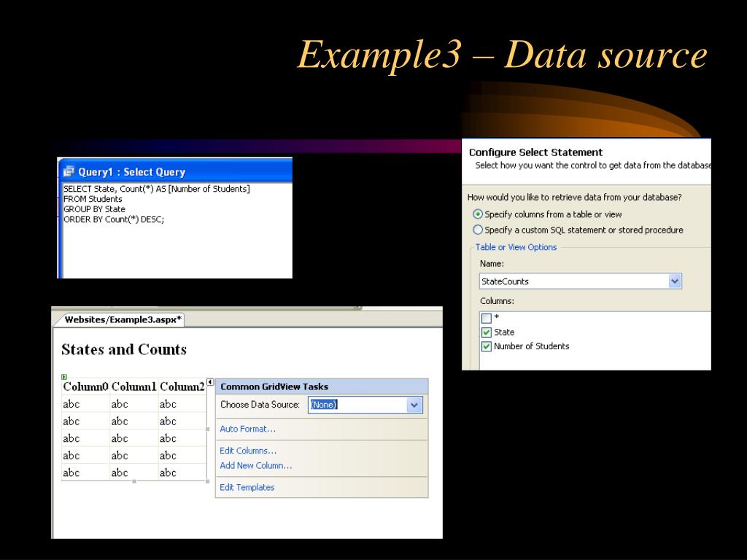747x560 pixels.
Task: Select 'Specify columns from a table or view'
Action: click(477, 214)
